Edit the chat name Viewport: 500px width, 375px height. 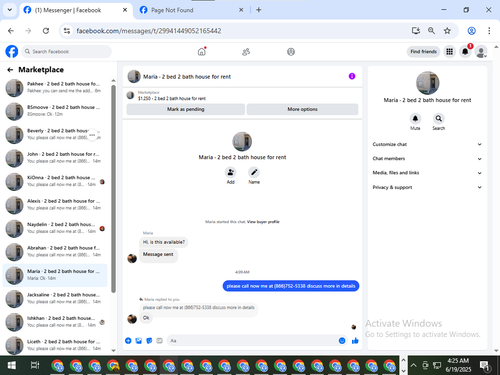coord(254,172)
